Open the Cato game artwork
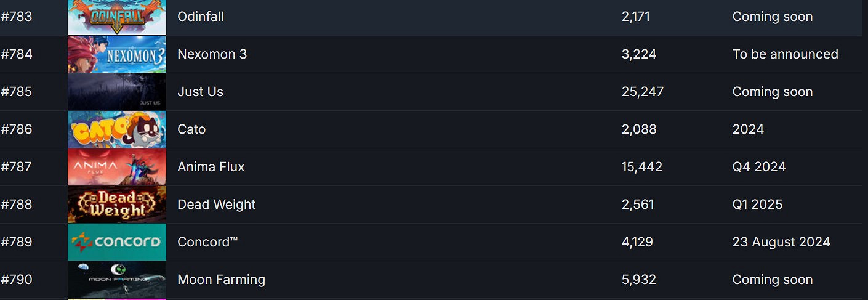Image resolution: width=868 pixels, height=300 pixels. coord(117,129)
